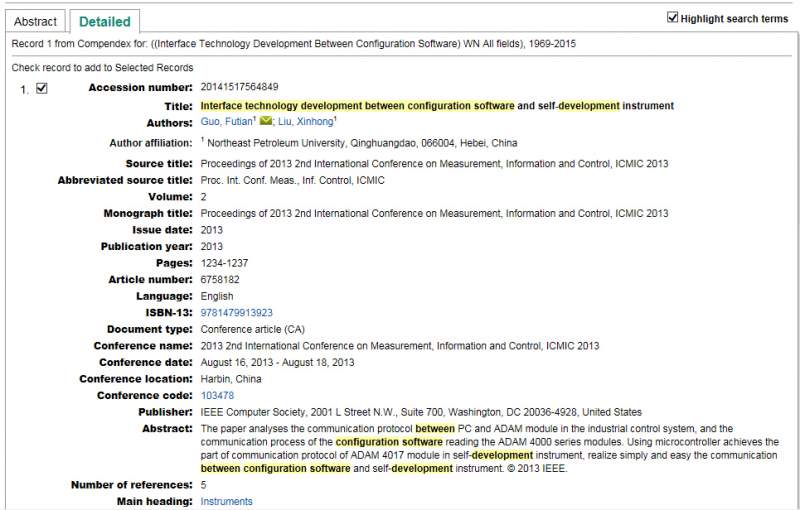This screenshot has height=510, width=800.
Task: Click abbreviated source title Proc. Int. Conf. Meas.
Action: point(292,181)
